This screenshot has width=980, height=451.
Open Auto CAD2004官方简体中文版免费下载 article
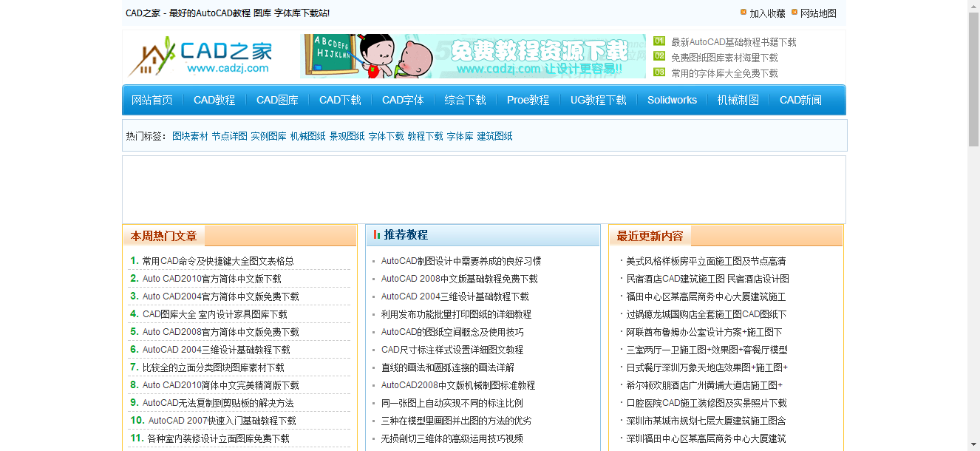pyautogui.click(x=221, y=296)
